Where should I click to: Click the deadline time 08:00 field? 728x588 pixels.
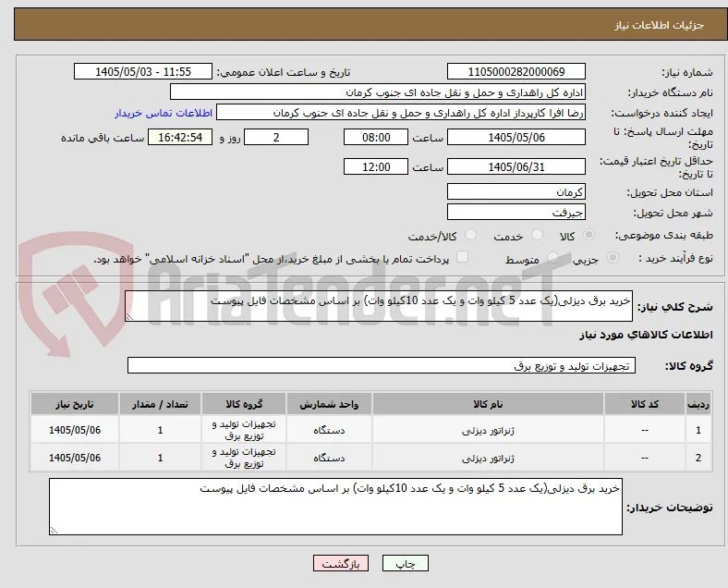pos(376,138)
